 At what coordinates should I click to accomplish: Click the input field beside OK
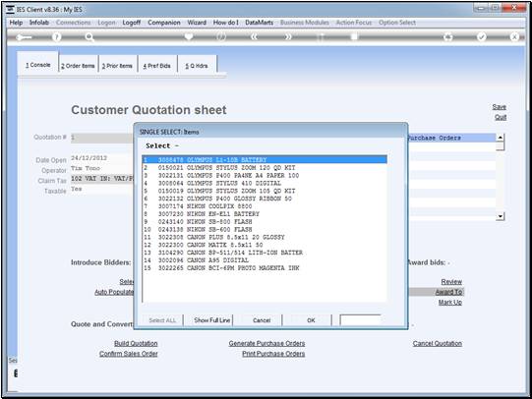tap(360, 320)
